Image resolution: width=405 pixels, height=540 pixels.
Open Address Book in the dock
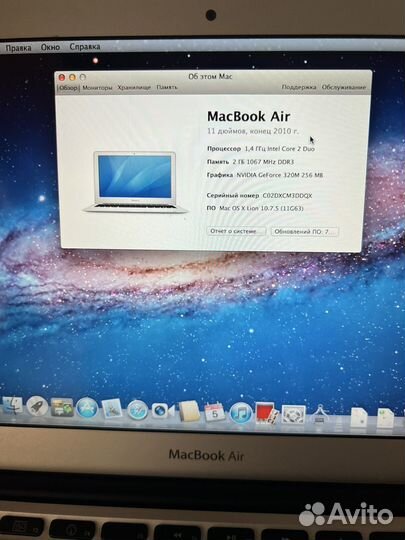pos(189,411)
